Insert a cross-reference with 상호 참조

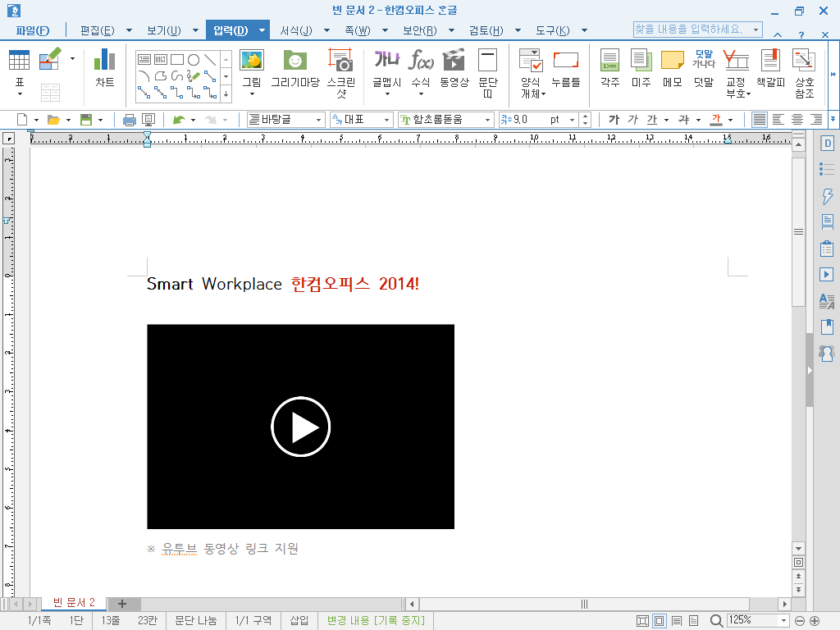tap(804, 73)
